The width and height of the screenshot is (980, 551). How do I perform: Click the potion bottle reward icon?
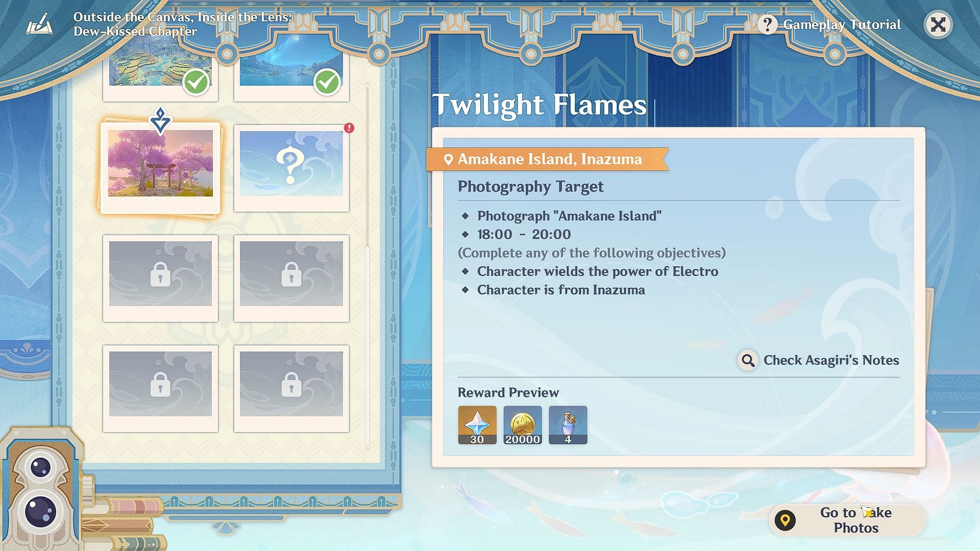[568, 425]
